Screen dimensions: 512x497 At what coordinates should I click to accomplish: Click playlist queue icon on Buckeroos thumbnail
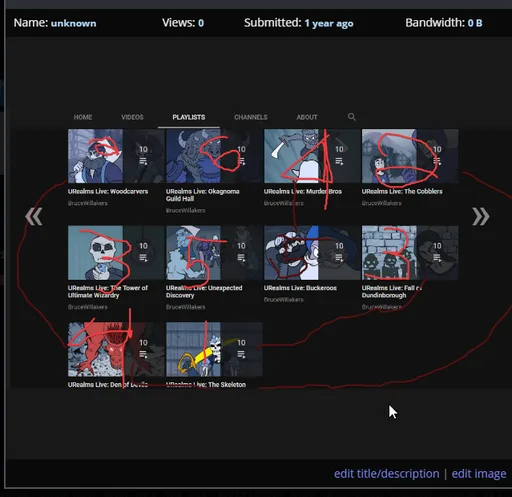tap(339, 258)
